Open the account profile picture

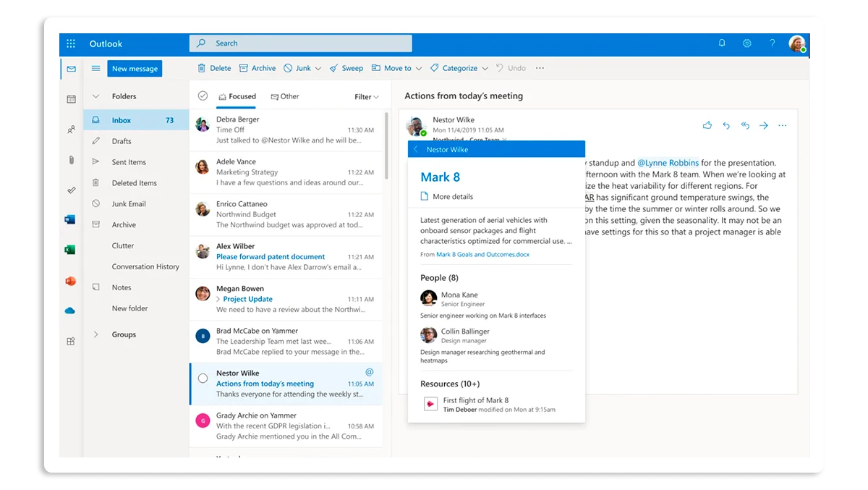tap(797, 43)
